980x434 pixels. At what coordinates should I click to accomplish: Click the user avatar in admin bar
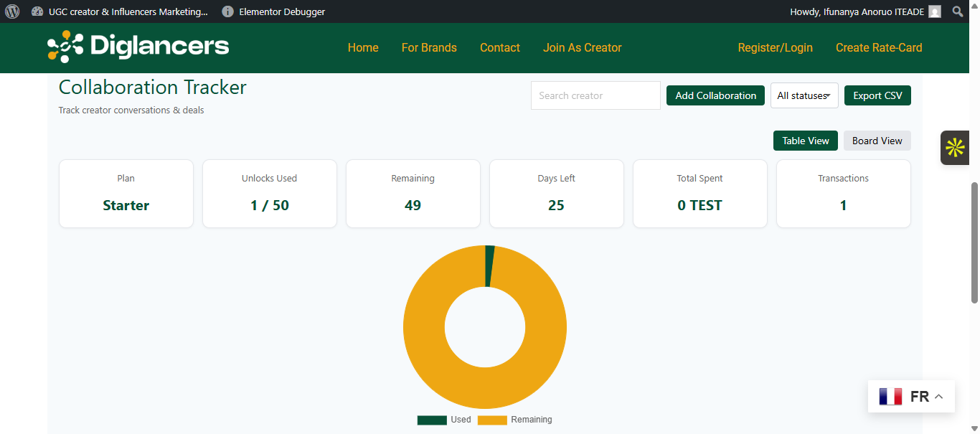(935, 11)
